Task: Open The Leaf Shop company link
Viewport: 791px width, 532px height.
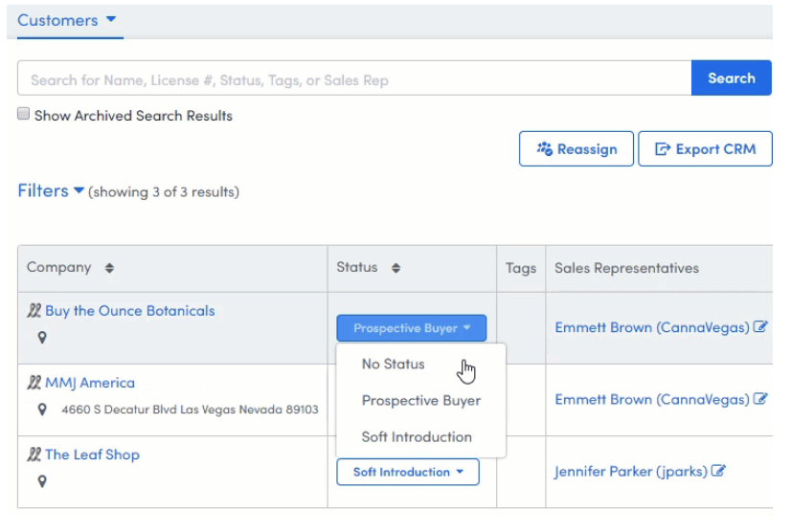Action: (92, 454)
